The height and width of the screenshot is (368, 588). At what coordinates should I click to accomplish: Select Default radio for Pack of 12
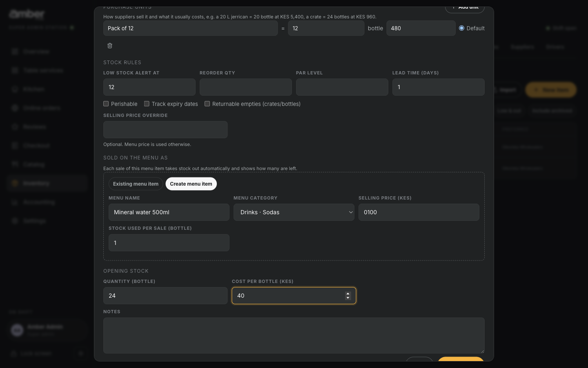tap(461, 28)
